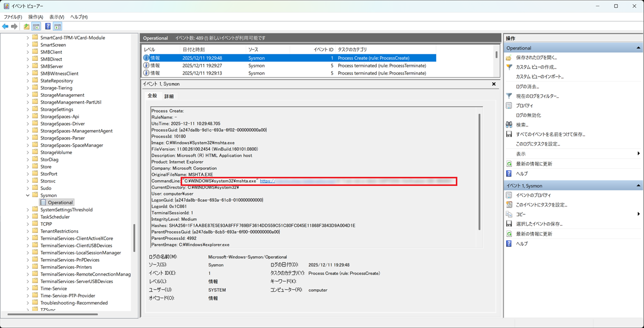This screenshot has height=328, width=644.
Task: Open the 操作(A) menu
Action: point(36,17)
